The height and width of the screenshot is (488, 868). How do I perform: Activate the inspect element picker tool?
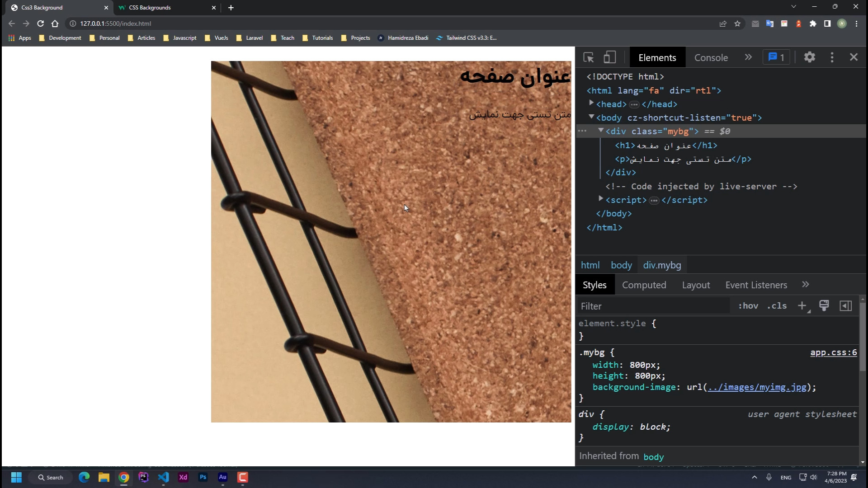pyautogui.click(x=588, y=57)
